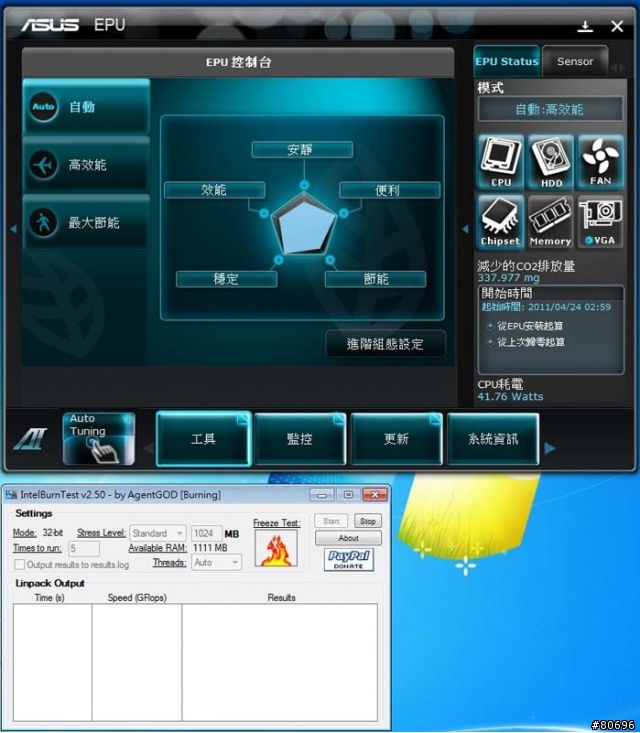
Task: Click the Freeze Test flame icon
Action: pos(276,548)
